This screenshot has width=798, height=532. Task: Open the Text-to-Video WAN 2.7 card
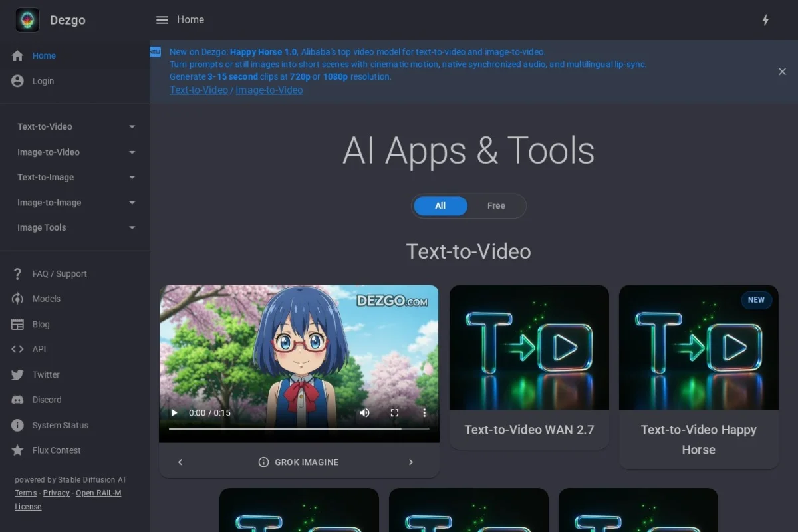pyautogui.click(x=529, y=367)
